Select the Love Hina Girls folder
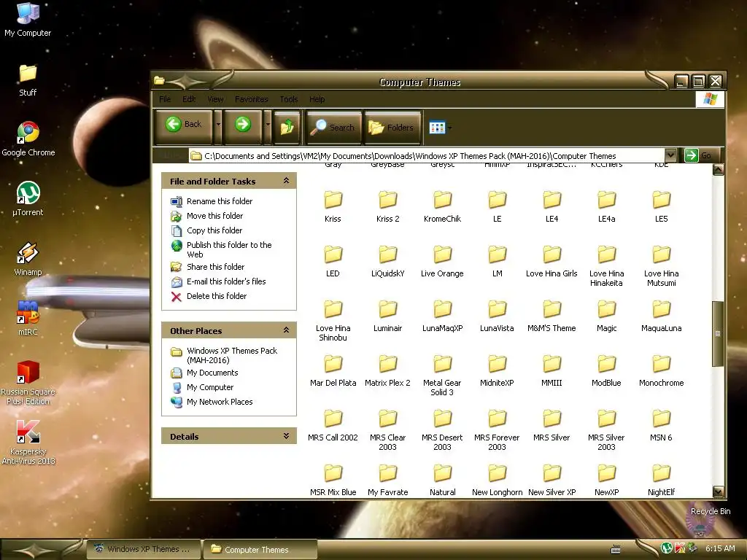 click(x=551, y=262)
